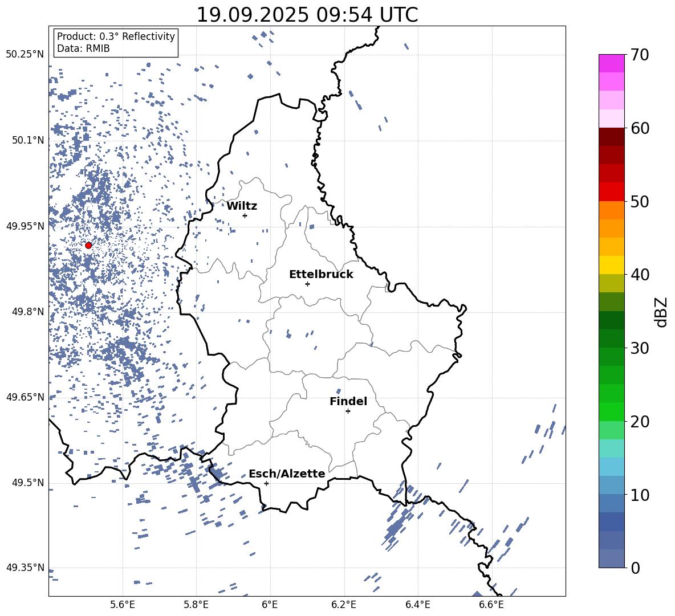Select the Ettelbruck city label
675x616 pixels.
point(321,275)
